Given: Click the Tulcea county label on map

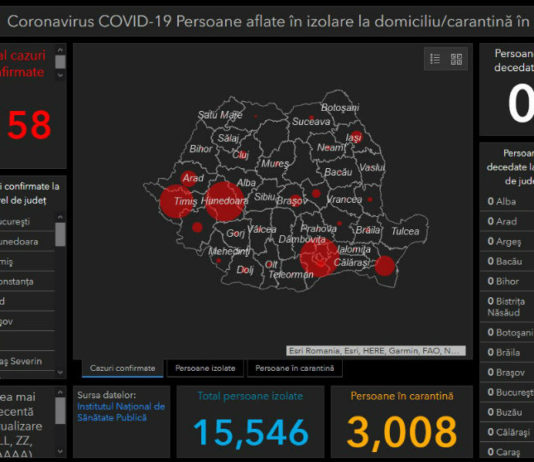Looking at the screenshot, I should pos(405,231).
